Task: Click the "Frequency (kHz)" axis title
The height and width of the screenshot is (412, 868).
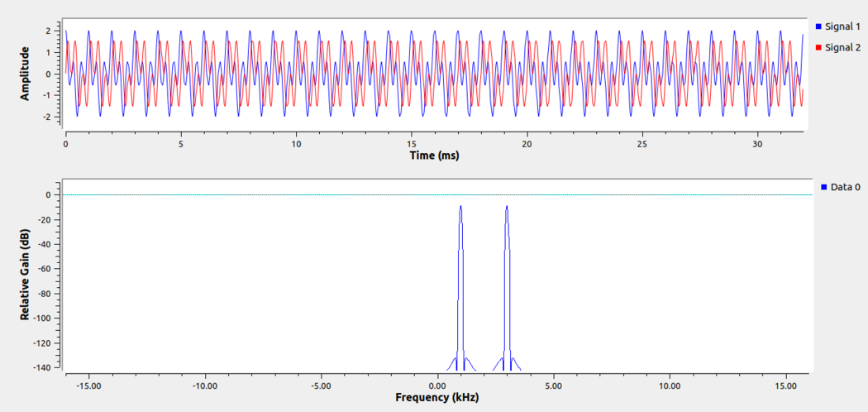Action: pos(436,397)
